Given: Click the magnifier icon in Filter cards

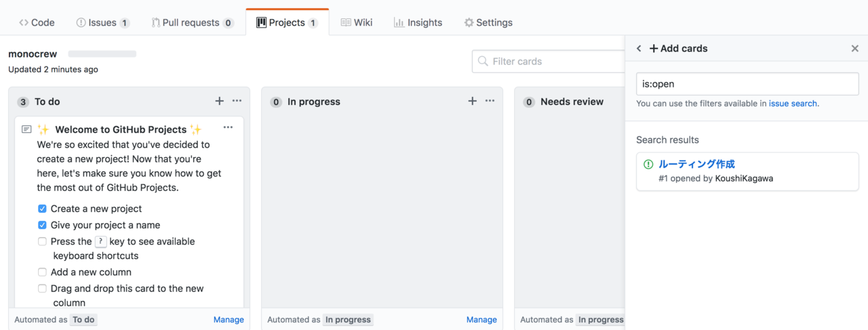Looking at the screenshot, I should click(483, 61).
